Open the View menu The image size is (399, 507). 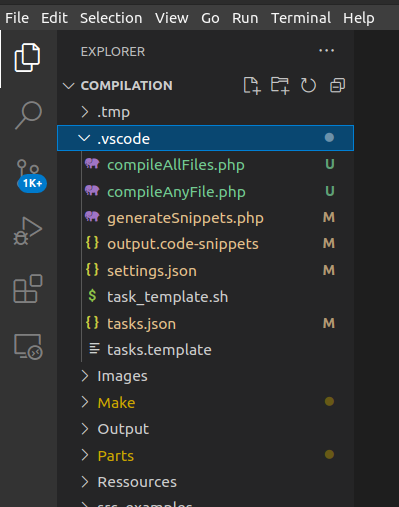(x=172, y=18)
